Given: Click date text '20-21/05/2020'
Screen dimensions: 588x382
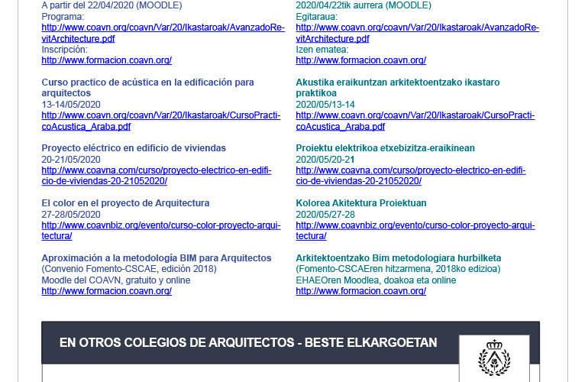Looking at the screenshot, I should (71, 160).
